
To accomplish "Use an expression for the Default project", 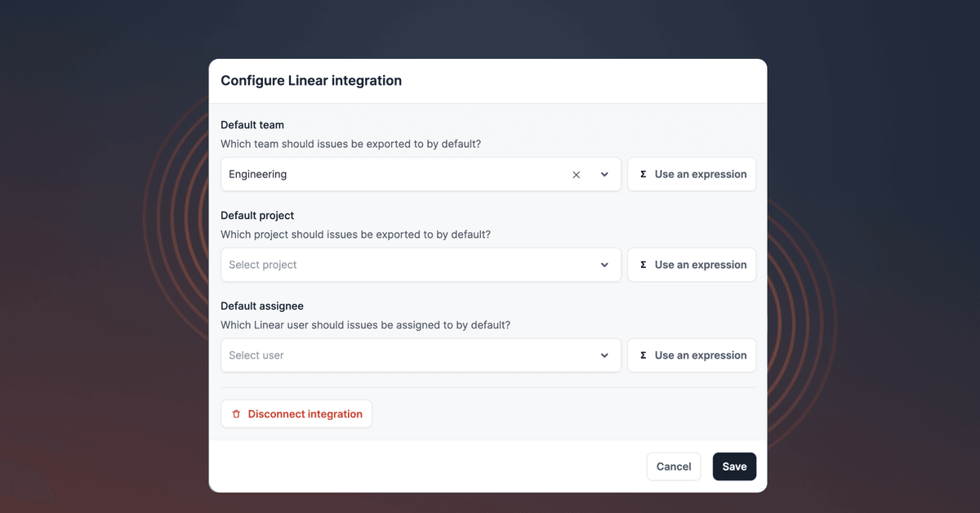I will [692, 265].
